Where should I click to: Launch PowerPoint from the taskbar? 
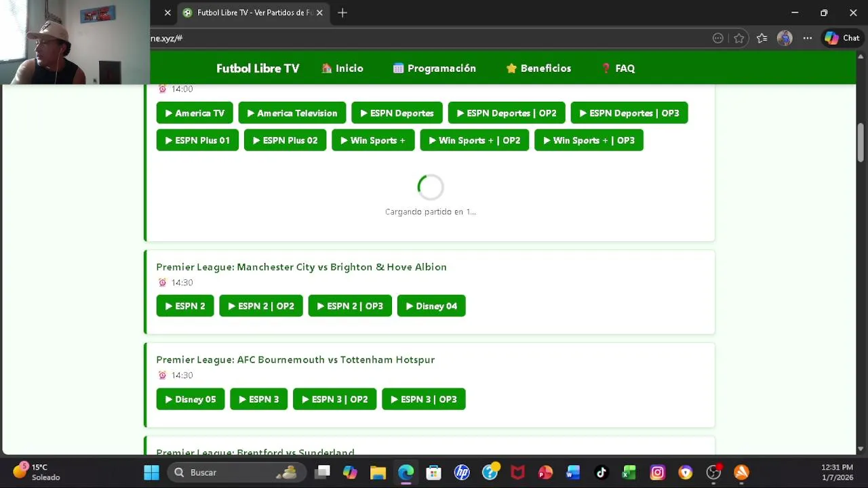click(x=545, y=472)
